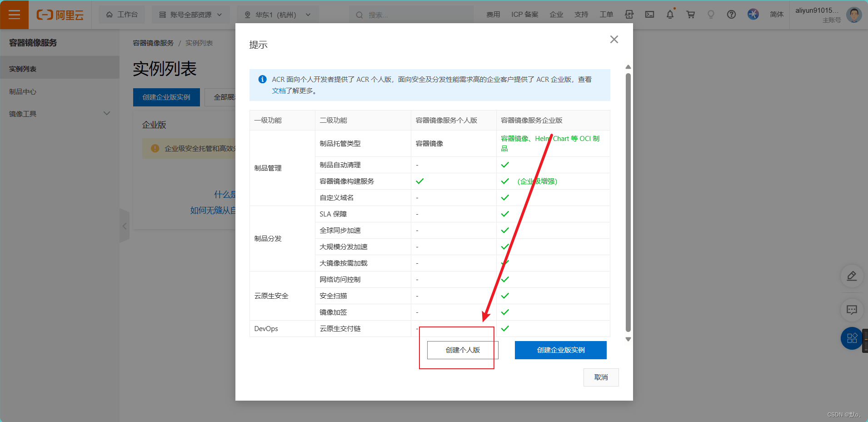Click the notification bell icon

pos(670,15)
